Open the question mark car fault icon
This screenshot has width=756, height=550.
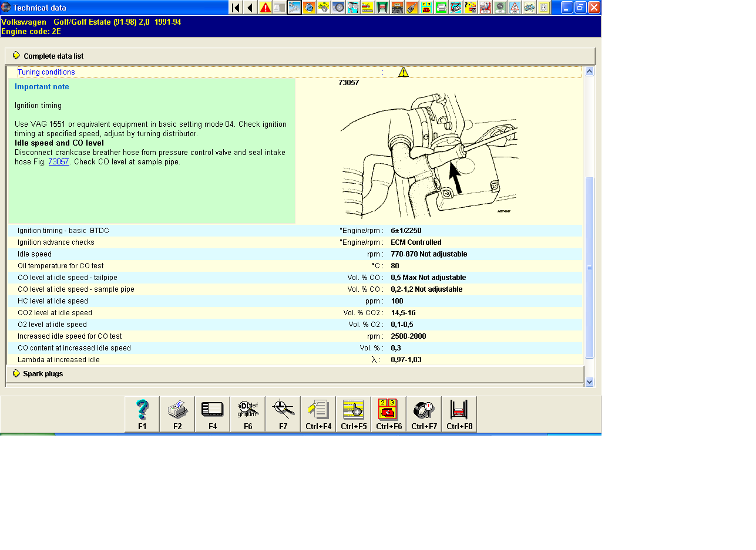[471, 8]
